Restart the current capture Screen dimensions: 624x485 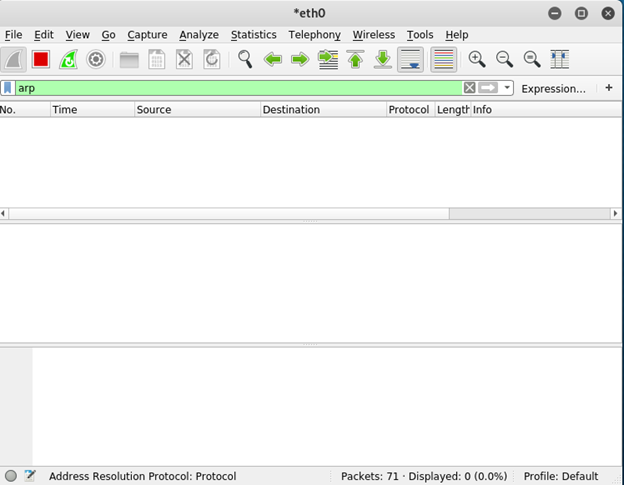(x=68, y=60)
